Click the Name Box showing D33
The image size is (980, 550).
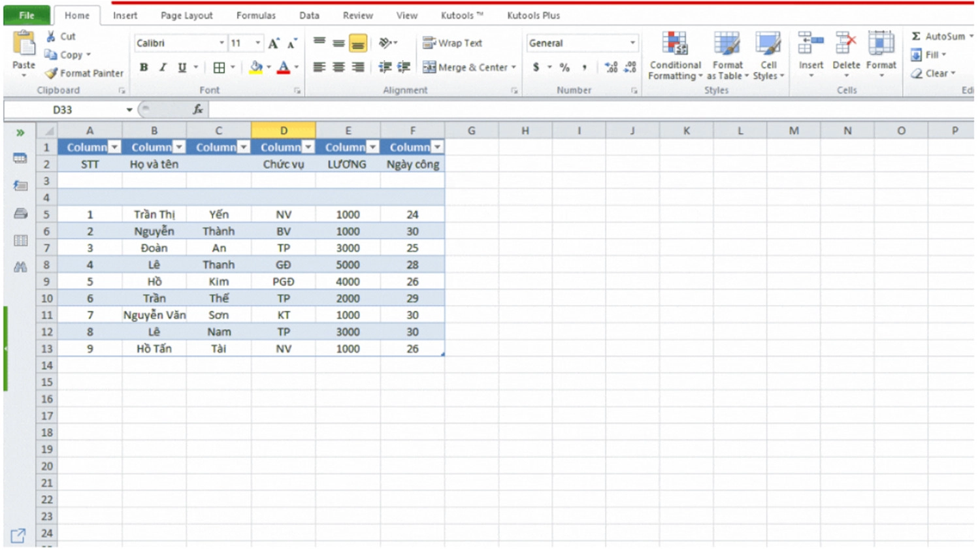[63, 110]
